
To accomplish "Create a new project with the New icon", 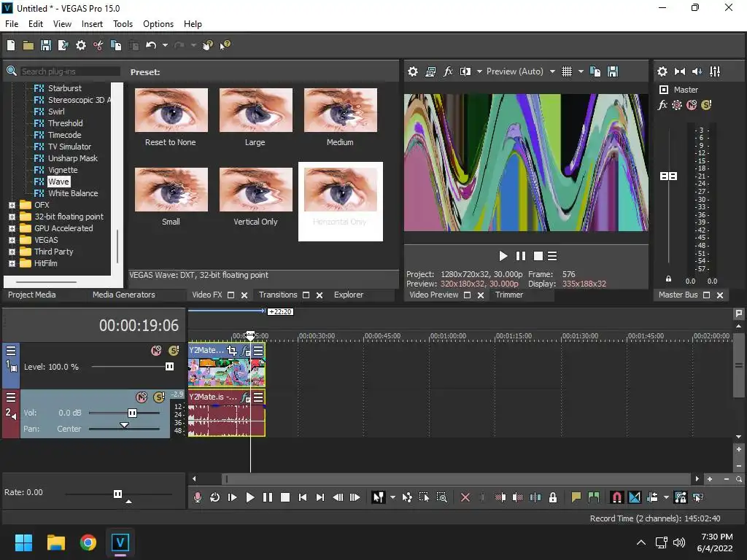I will click(x=11, y=45).
